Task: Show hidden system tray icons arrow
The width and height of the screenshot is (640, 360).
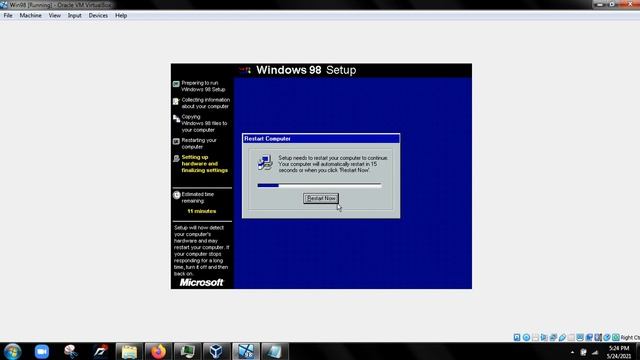Action: (x=572, y=352)
